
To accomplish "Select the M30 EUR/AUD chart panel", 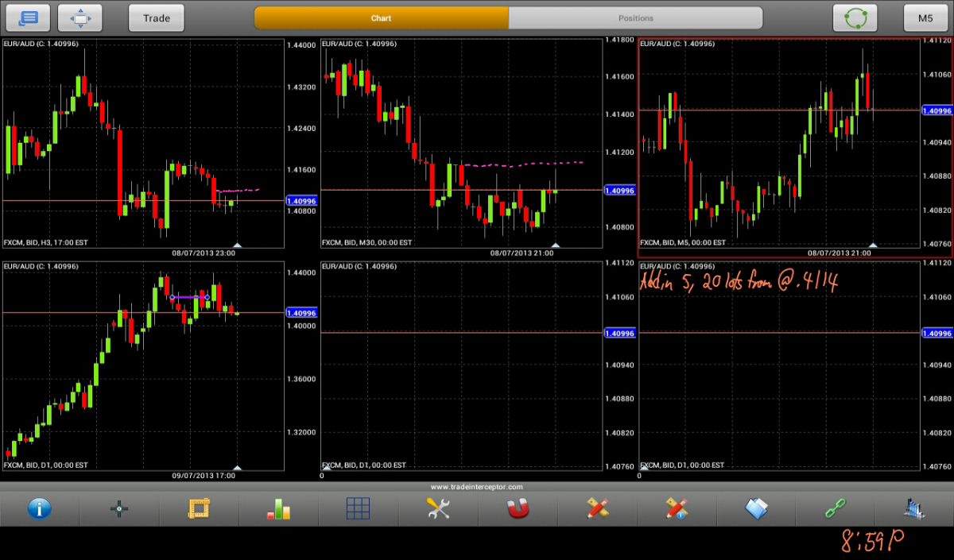I will pos(461,143).
